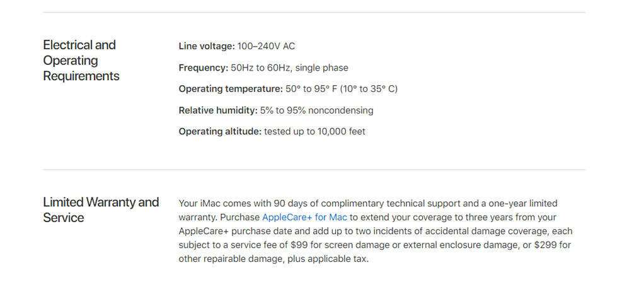644x287 pixels.
Task: Select the Relative humidity label
Action: (218, 110)
